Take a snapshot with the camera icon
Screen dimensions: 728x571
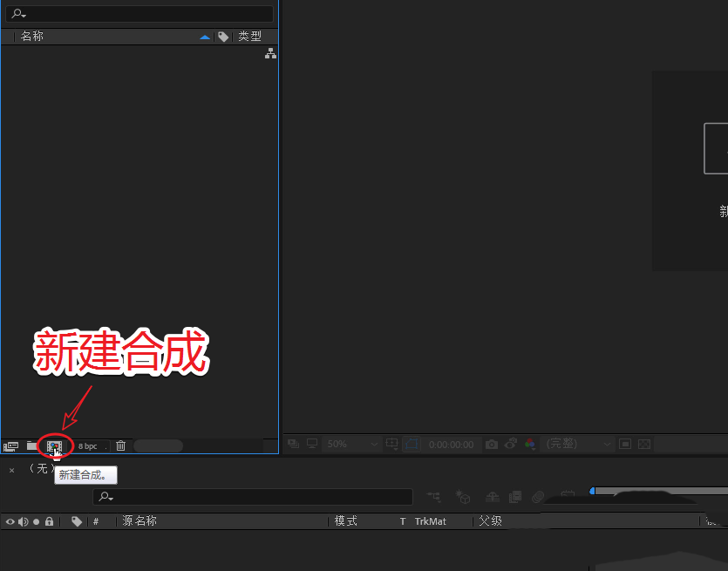coord(491,444)
